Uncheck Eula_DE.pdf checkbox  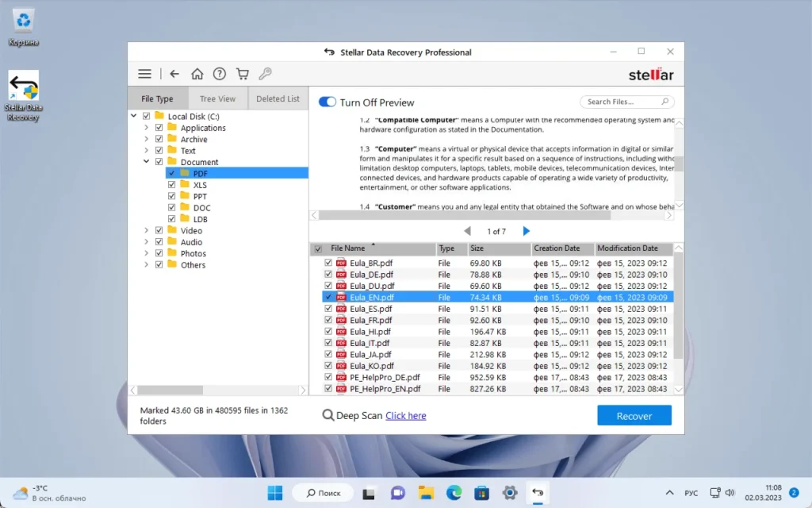[x=327, y=274]
